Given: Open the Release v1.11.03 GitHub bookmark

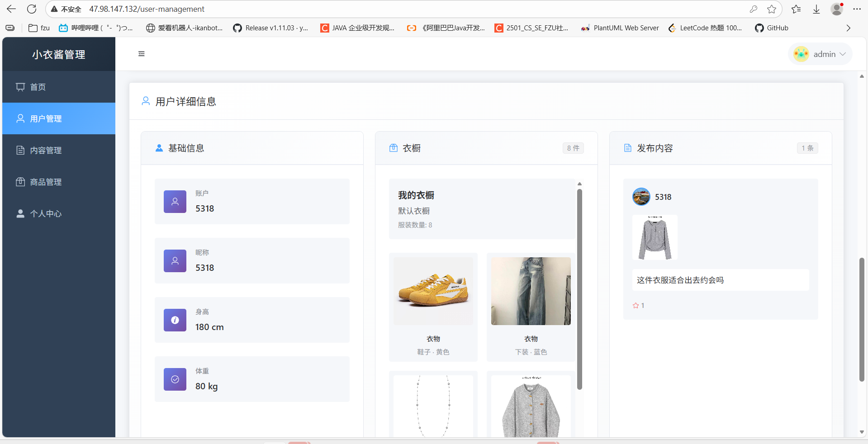Looking at the screenshot, I should tap(270, 28).
